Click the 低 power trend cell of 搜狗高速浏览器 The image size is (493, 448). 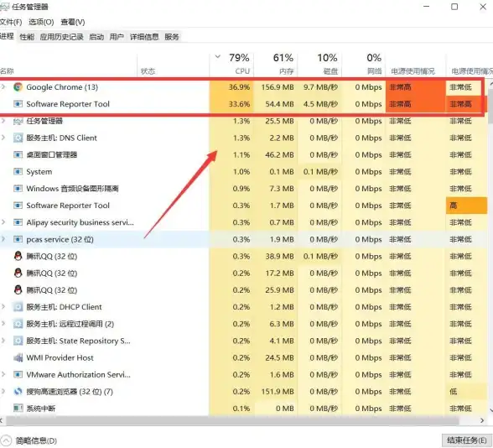click(466, 392)
